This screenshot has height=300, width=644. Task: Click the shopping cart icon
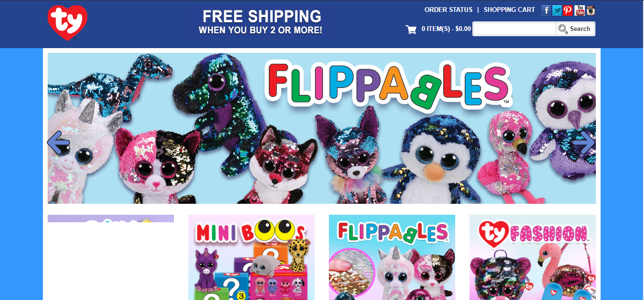point(411,30)
